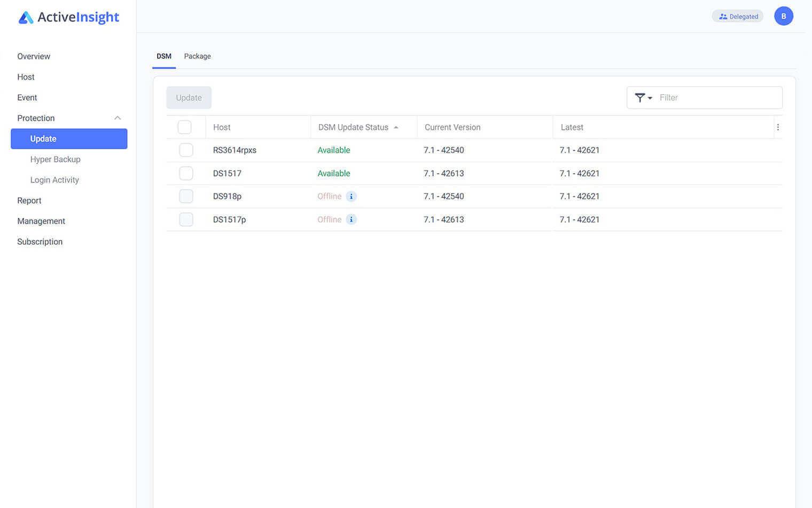The height and width of the screenshot is (508, 812).
Task: Go to the Subscription page
Action: point(40,241)
